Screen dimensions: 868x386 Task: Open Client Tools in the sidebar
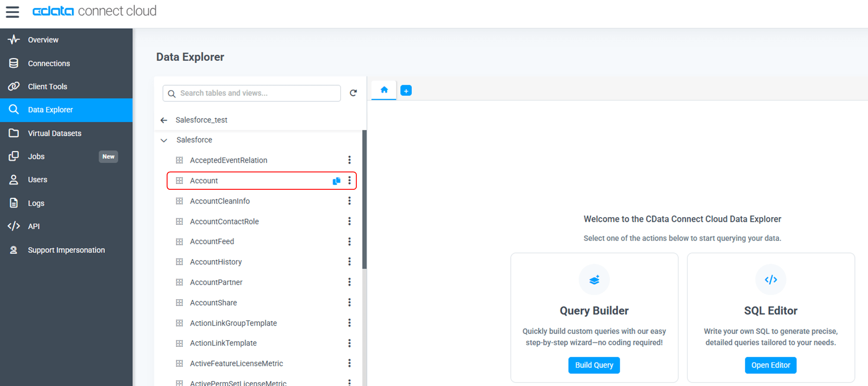66,86
